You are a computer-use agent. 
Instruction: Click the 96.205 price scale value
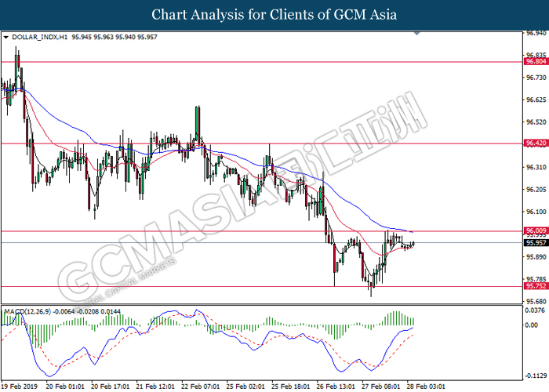pos(536,190)
